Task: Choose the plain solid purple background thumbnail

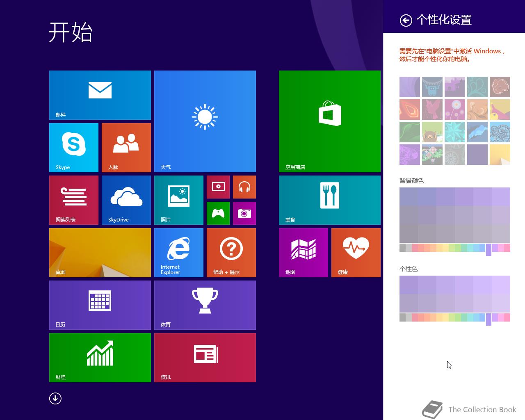Action: coord(477,155)
